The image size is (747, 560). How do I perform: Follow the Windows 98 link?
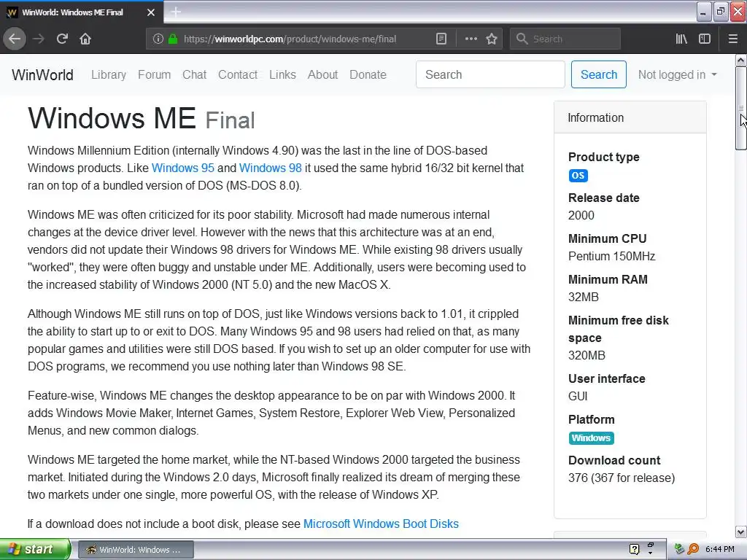pos(270,168)
